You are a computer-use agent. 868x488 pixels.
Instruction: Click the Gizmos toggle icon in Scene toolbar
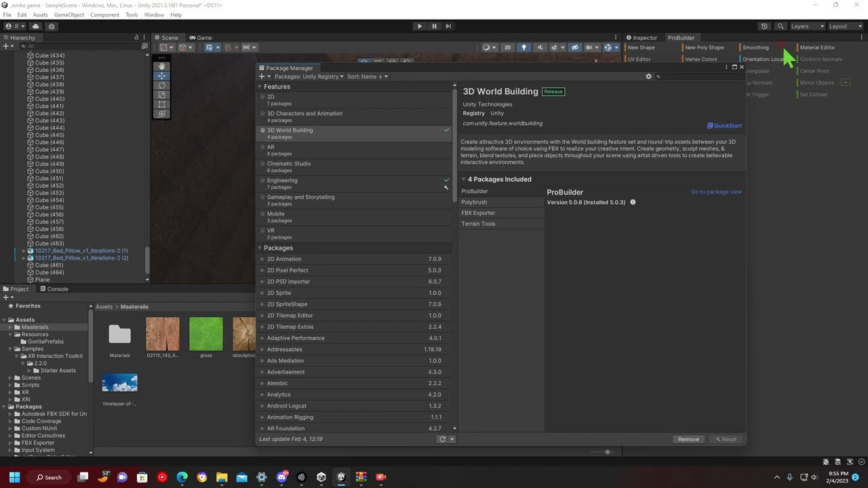608,47
